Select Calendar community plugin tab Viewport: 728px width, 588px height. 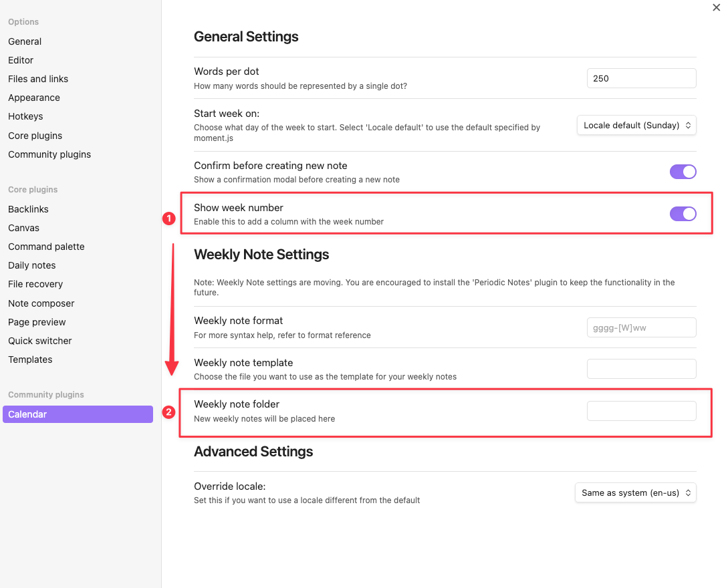[x=78, y=414]
